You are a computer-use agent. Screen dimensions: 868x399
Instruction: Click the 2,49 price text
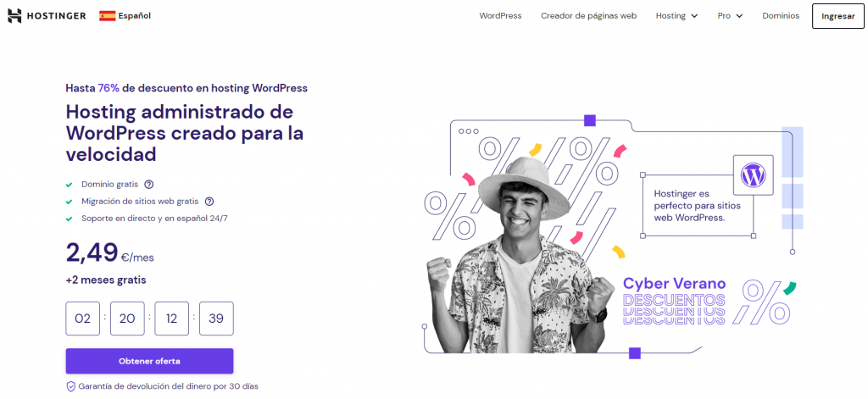(x=92, y=252)
